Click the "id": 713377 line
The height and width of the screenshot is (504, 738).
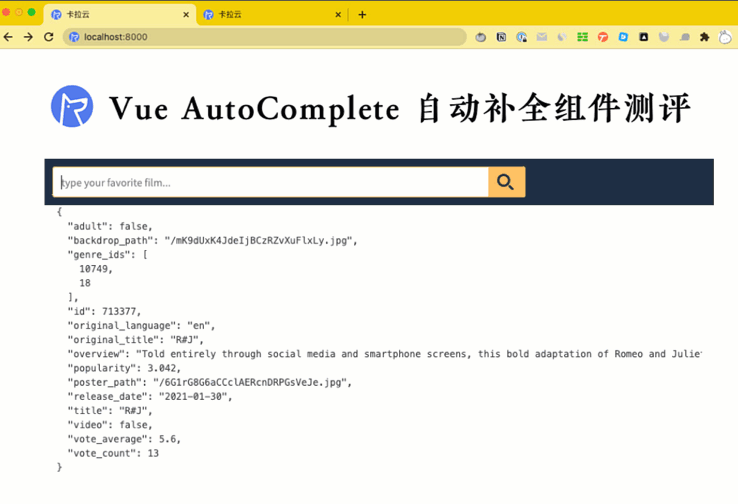[x=104, y=312]
